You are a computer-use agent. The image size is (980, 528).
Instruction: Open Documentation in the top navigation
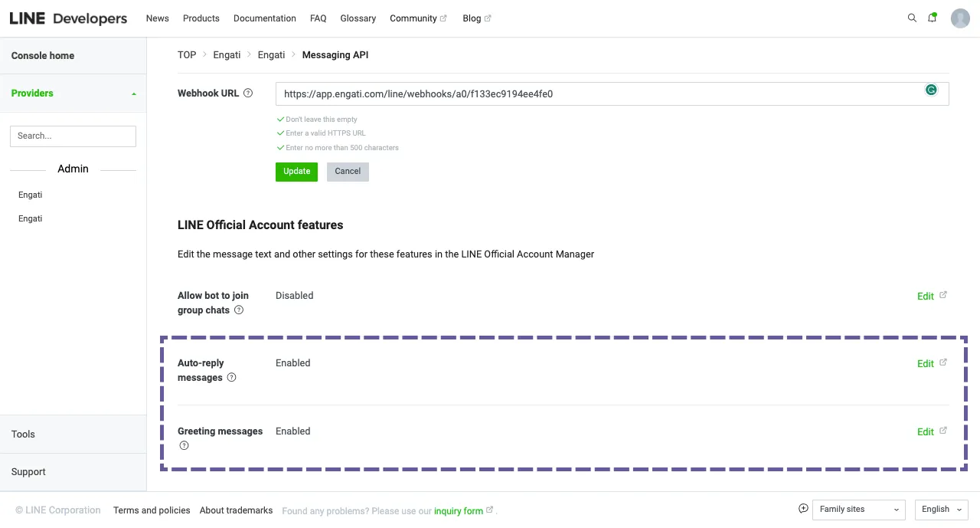click(x=265, y=18)
